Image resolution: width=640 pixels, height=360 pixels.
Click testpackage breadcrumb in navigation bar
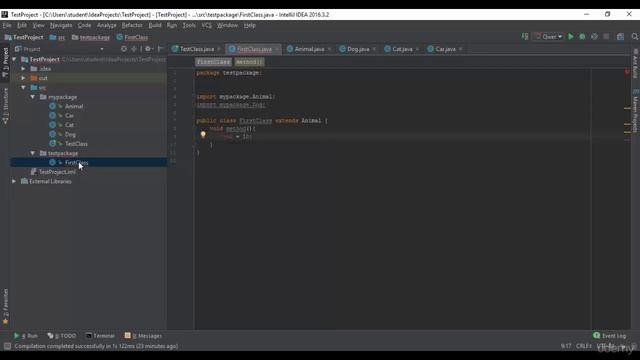click(x=95, y=37)
